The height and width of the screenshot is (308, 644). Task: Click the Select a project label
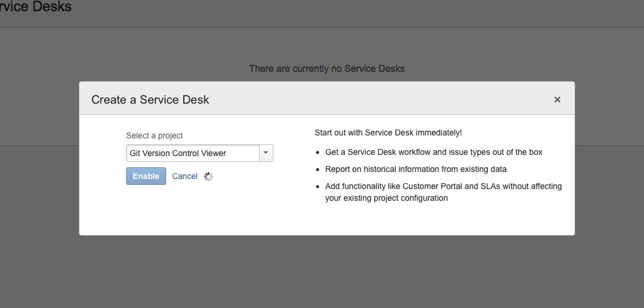tap(154, 135)
